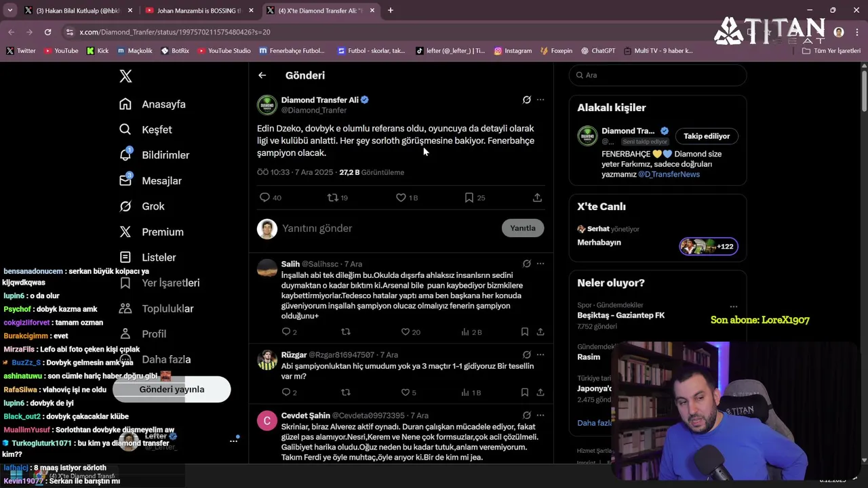Open Rasim trending topic
Screen dimensions: 868x488
[x=589, y=357]
